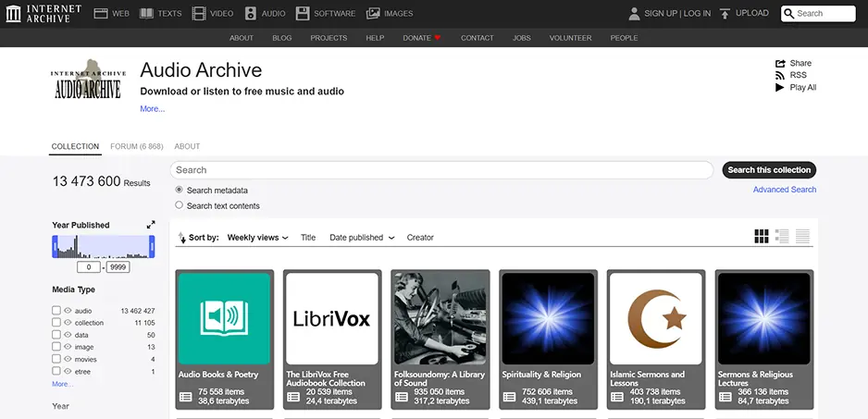Open the Sermons & Religious Lectures thumbnail
Image resolution: width=868 pixels, height=419 pixels.
point(764,319)
